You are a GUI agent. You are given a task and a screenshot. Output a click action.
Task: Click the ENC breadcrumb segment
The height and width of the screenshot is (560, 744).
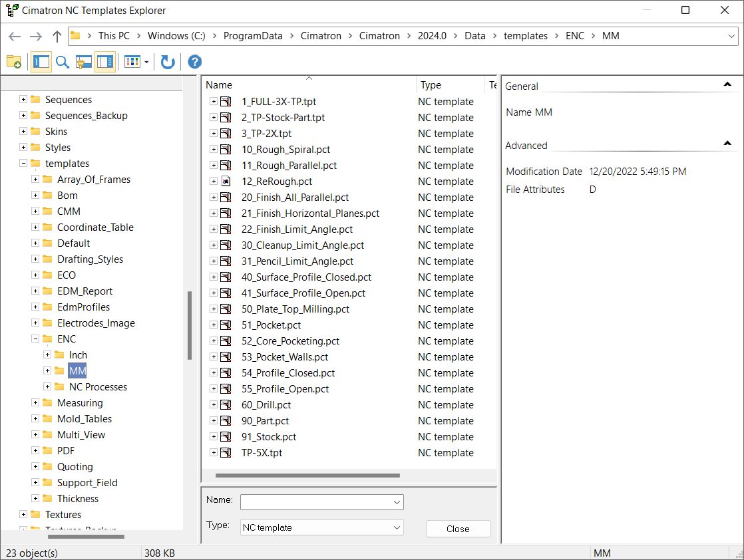click(574, 36)
